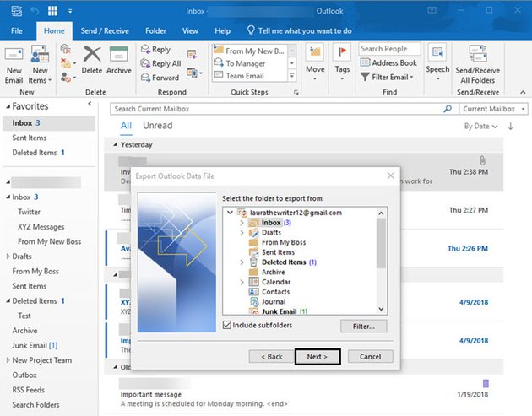The height and width of the screenshot is (416, 532).
Task: Click the touch/mouse mode grid icon
Action: (52, 11)
